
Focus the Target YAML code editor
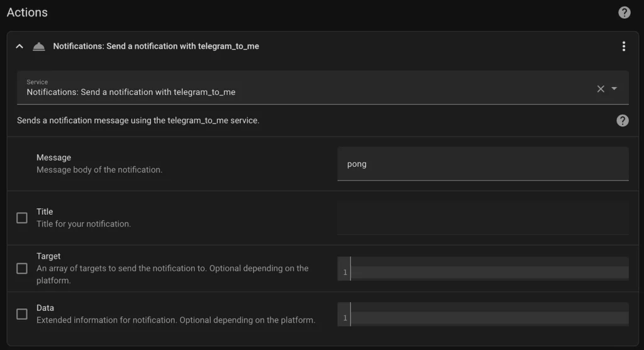point(489,268)
